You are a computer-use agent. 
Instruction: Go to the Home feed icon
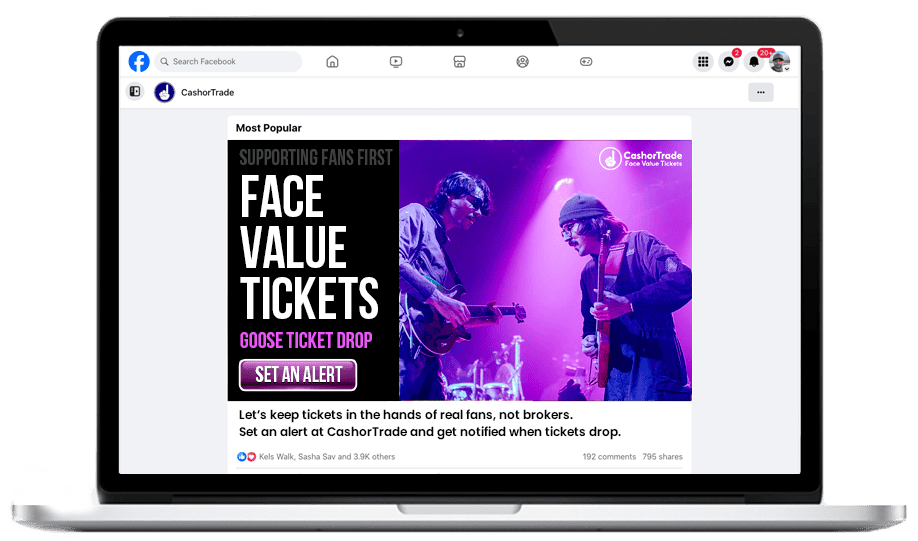[x=332, y=62]
